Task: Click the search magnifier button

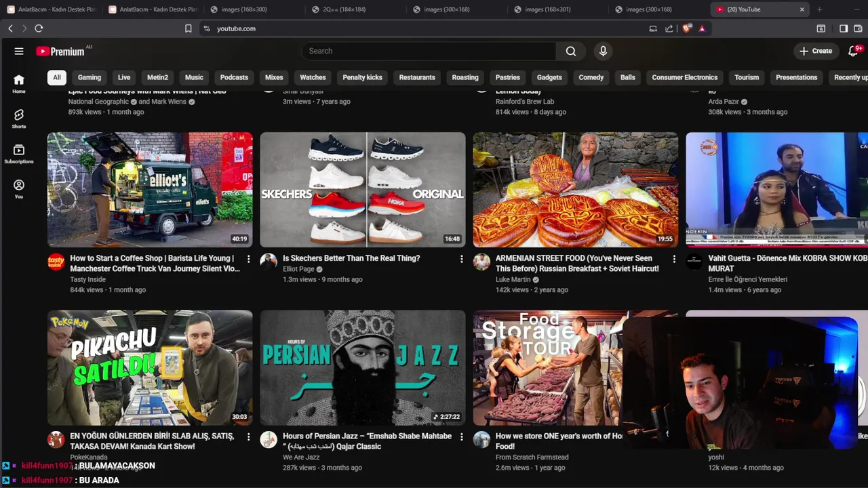Action: (x=571, y=51)
